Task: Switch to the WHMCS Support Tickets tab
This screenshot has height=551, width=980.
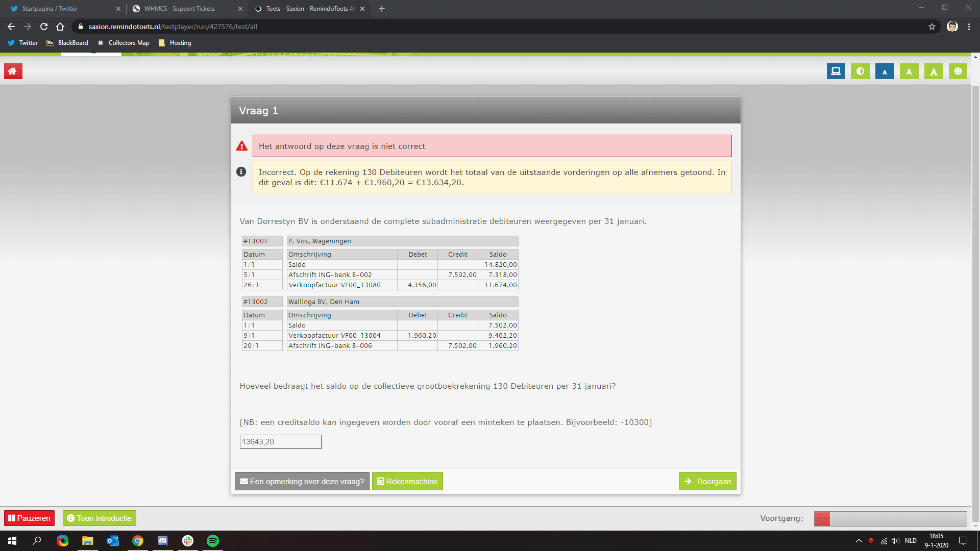Action: click(180, 9)
